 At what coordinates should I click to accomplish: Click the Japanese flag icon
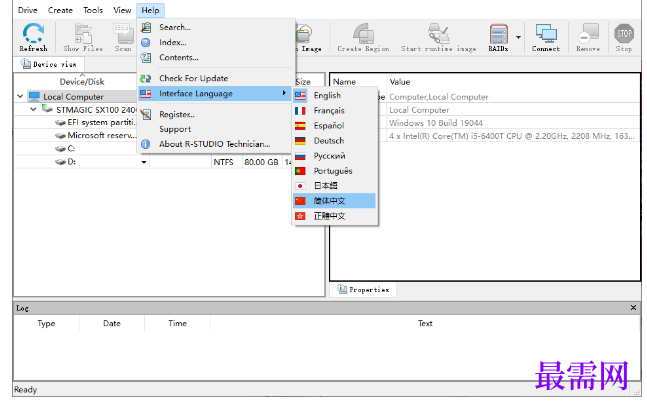pyautogui.click(x=300, y=186)
